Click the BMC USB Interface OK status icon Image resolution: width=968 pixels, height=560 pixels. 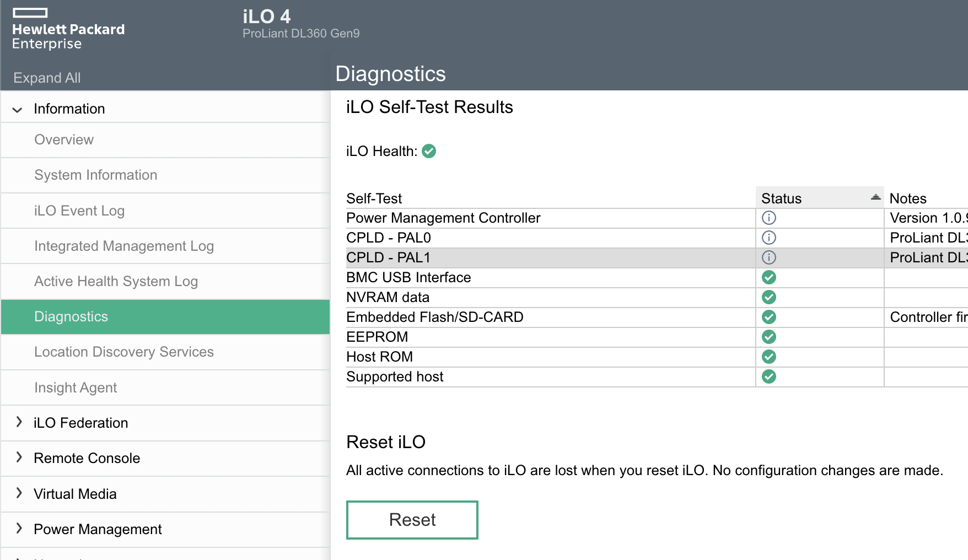coord(769,277)
